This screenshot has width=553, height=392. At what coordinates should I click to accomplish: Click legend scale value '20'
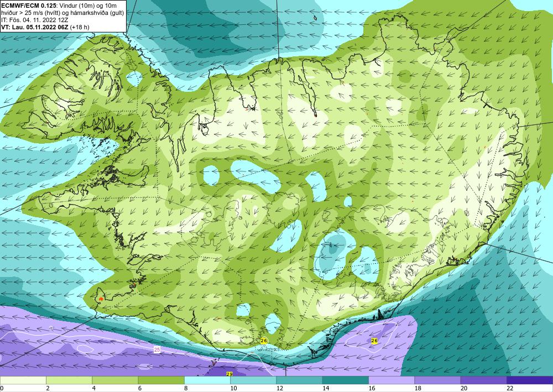click(464, 388)
